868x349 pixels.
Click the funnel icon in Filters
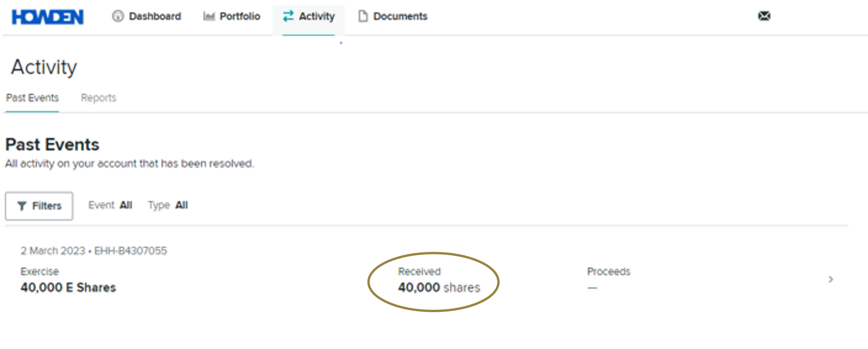tap(22, 206)
